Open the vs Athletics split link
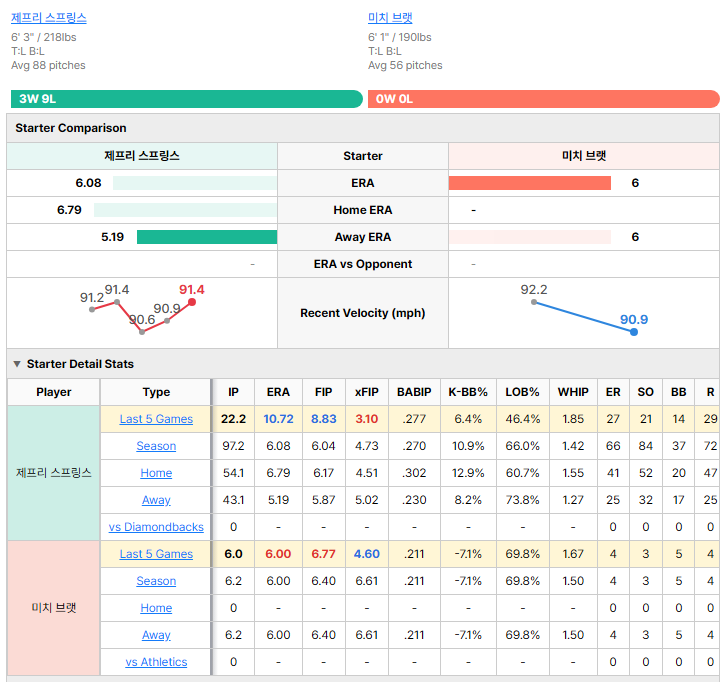This screenshot has height=682, width=726. tap(156, 662)
